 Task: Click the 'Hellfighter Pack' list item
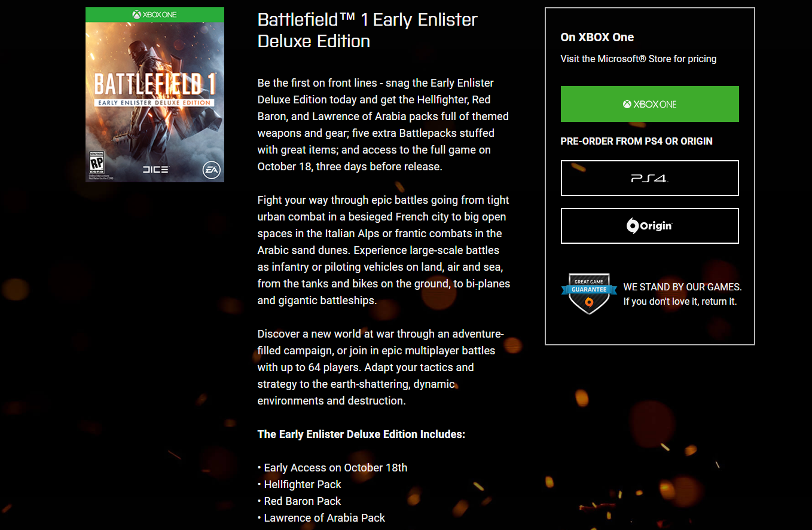tap(300, 485)
